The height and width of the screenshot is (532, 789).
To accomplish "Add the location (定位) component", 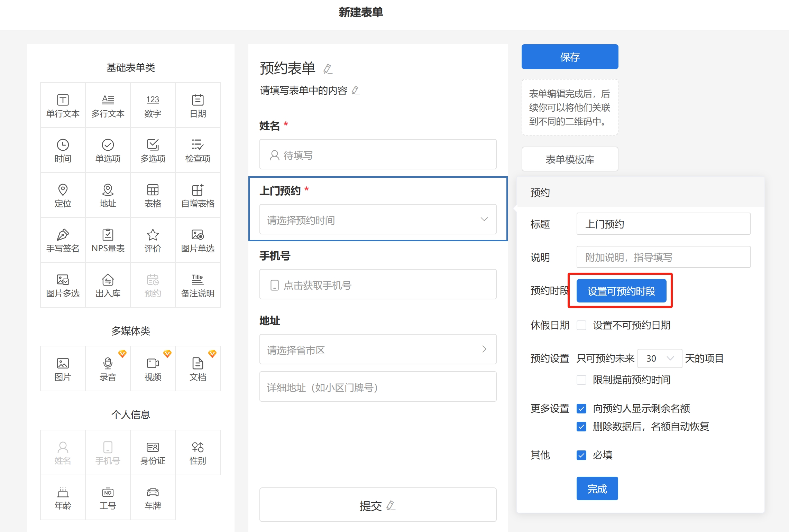I will click(x=63, y=195).
